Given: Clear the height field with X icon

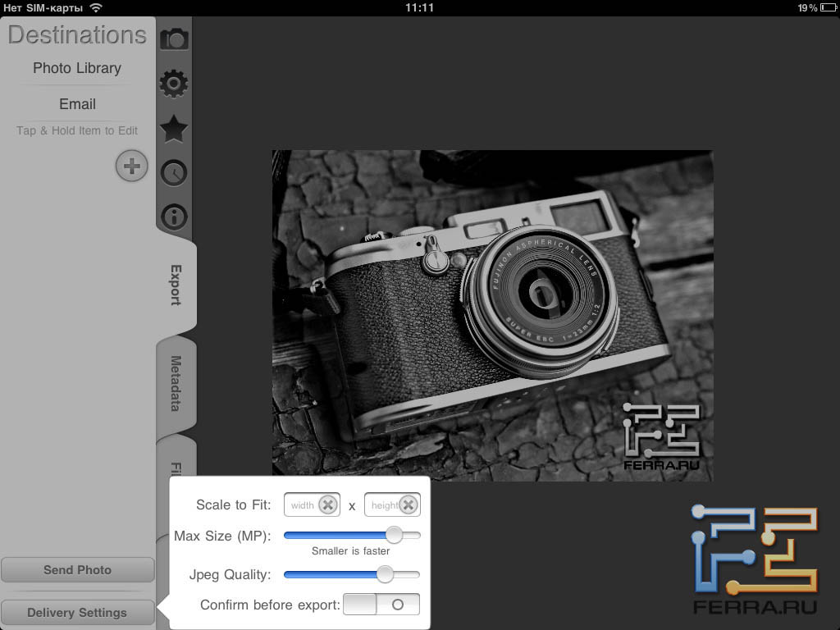Looking at the screenshot, I should coord(408,504).
